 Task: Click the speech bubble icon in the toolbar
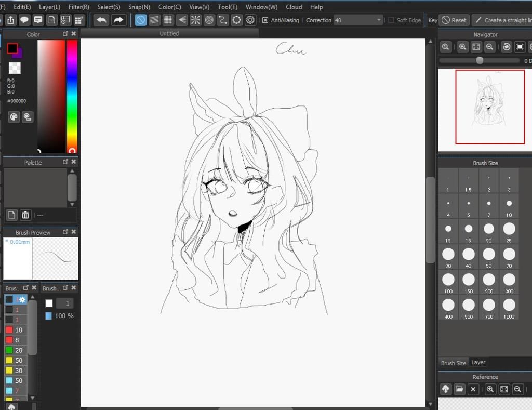pyautogui.click(x=24, y=20)
